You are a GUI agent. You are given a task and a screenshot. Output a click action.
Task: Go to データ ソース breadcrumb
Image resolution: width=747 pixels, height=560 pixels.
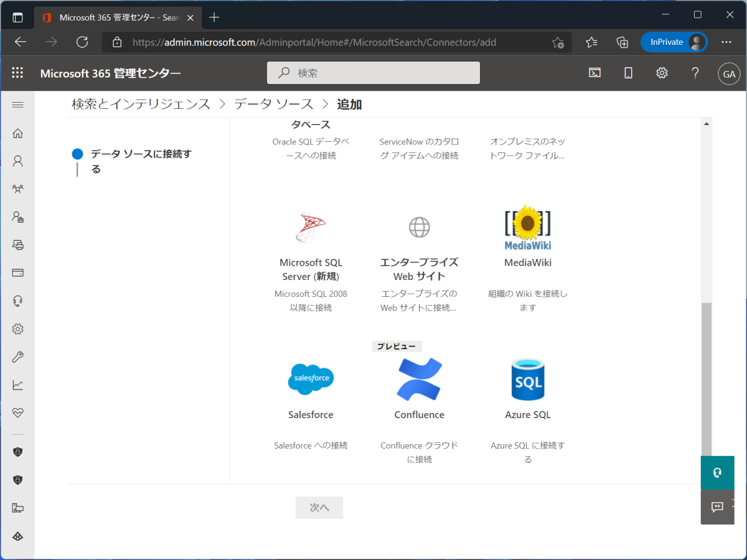pos(274,105)
